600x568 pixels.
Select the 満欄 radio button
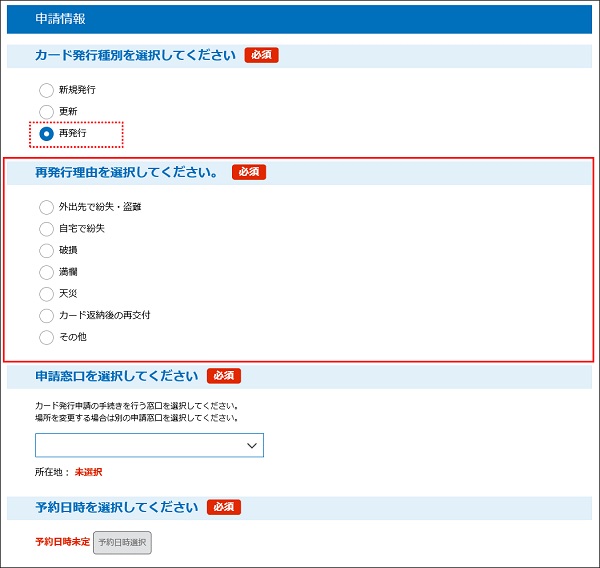coord(46,272)
